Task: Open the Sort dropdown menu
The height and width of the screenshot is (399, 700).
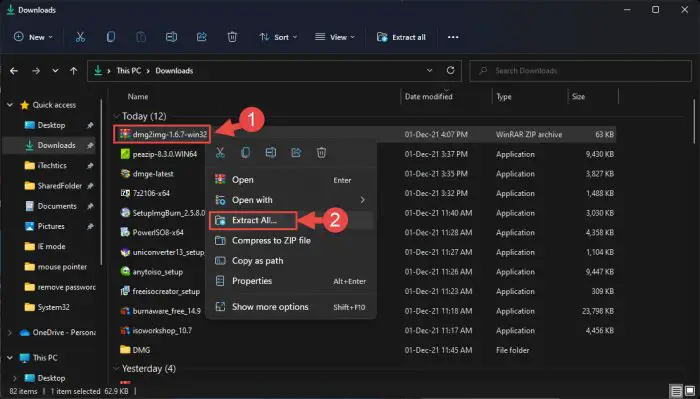Action: pyautogui.click(x=278, y=37)
